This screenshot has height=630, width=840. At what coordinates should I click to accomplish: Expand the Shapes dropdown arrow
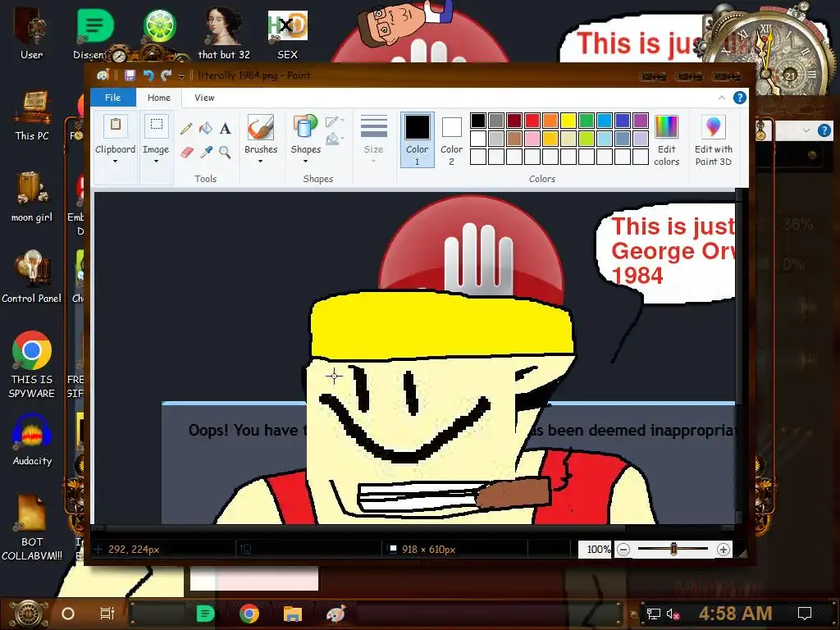coord(305,162)
